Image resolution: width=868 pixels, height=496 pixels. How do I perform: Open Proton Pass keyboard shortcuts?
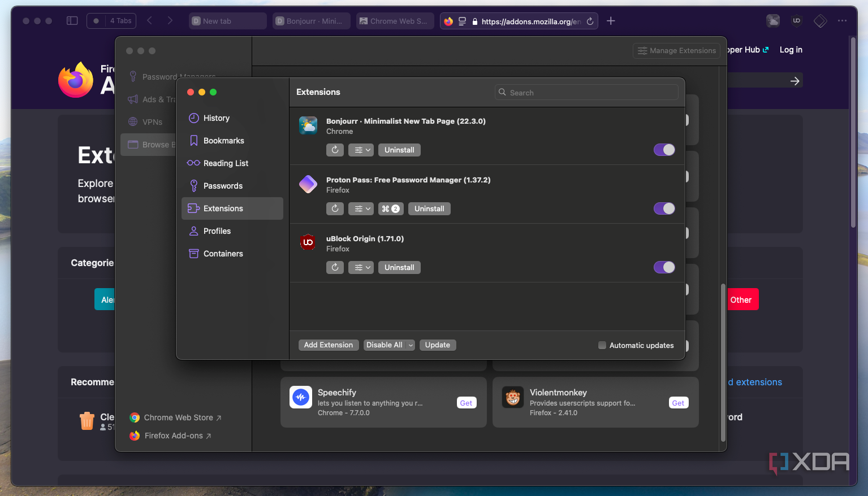point(391,208)
